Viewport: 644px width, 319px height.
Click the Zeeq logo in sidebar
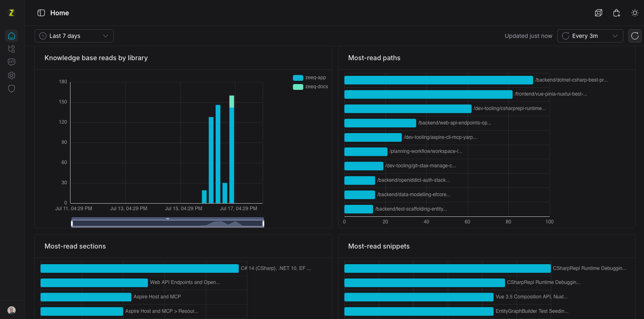(12, 13)
